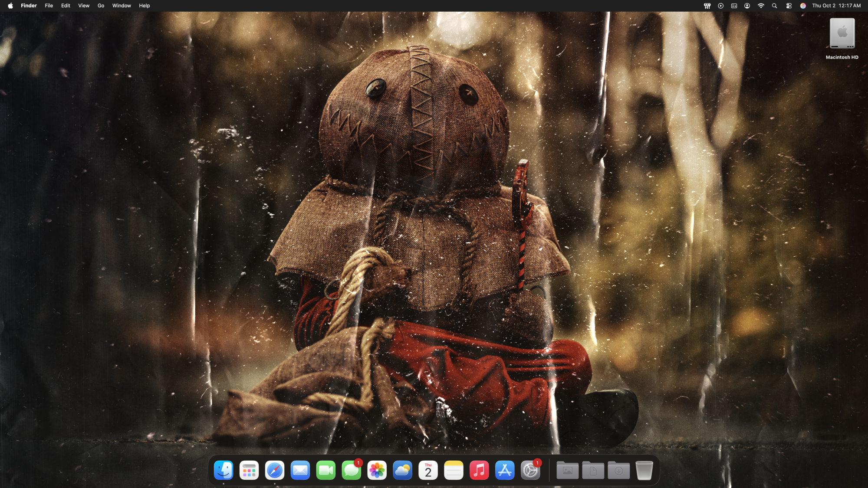This screenshot has width=868, height=488.
Task: Open the Launchpad app grid
Action: coord(249,470)
